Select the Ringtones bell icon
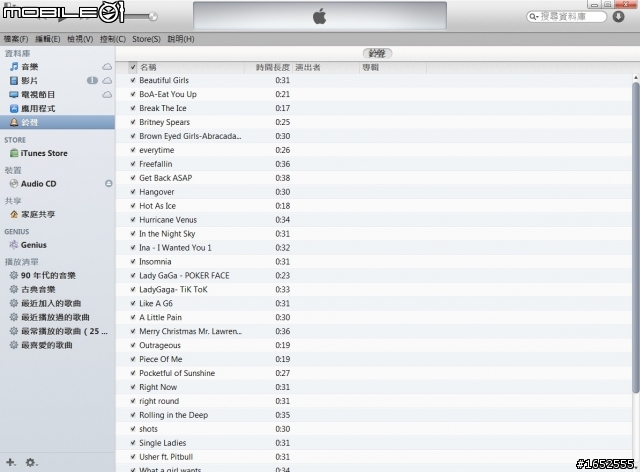 click(14, 122)
